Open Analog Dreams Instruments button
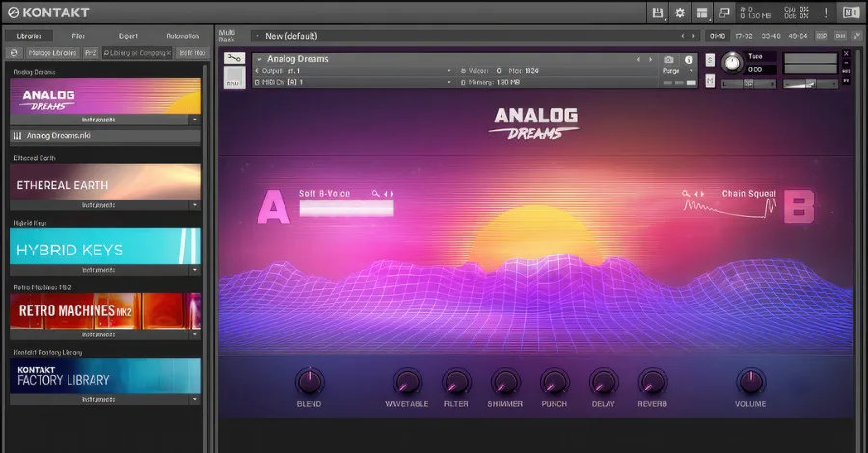This screenshot has height=453, width=868. coord(98,120)
